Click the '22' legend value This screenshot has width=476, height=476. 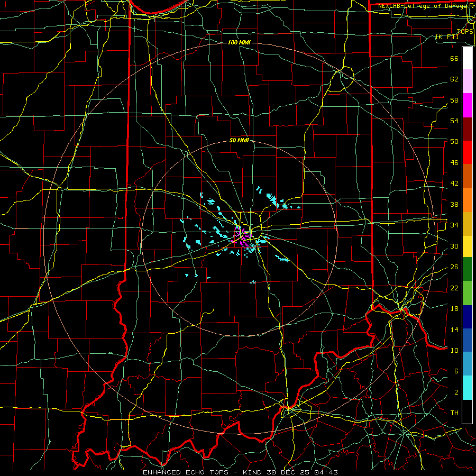point(454,288)
